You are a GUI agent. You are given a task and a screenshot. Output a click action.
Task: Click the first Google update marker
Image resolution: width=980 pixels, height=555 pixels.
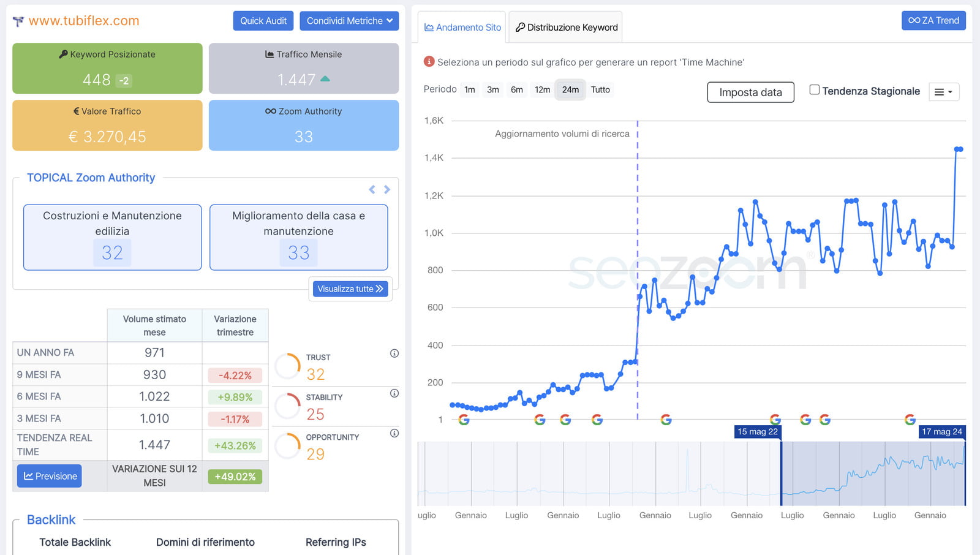pyautogui.click(x=464, y=420)
